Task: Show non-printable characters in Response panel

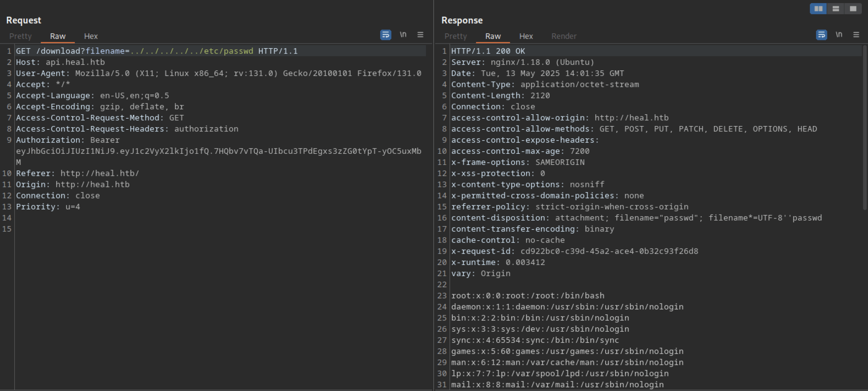Action: [x=839, y=35]
